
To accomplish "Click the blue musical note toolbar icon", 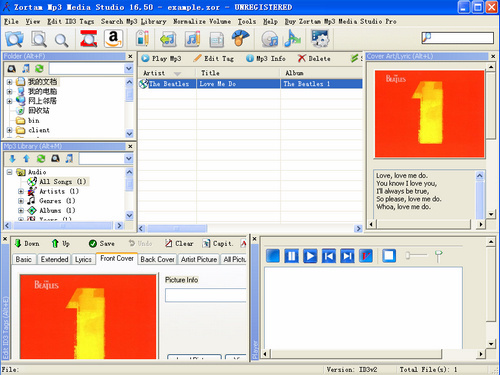I will point(292,38).
